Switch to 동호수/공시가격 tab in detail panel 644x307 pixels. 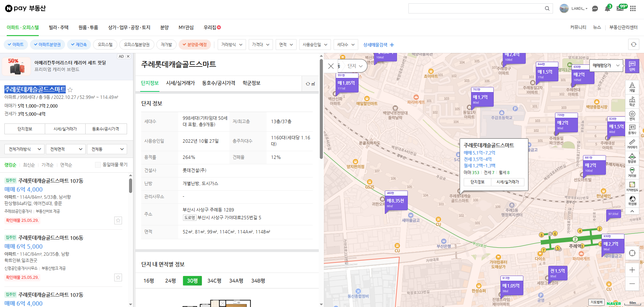click(218, 83)
